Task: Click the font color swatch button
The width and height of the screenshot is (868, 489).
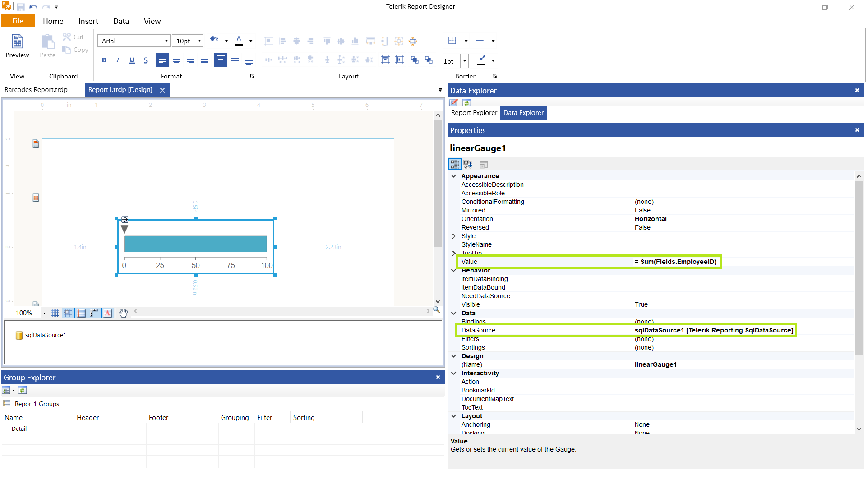Action: pyautogui.click(x=239, y=41)
